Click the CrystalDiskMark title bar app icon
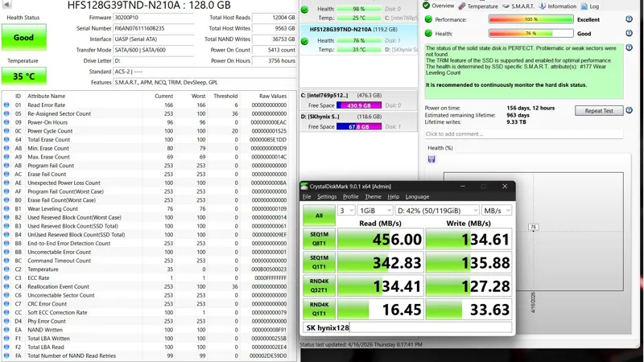This screenshot has width=644, height=362. (304, 187)
